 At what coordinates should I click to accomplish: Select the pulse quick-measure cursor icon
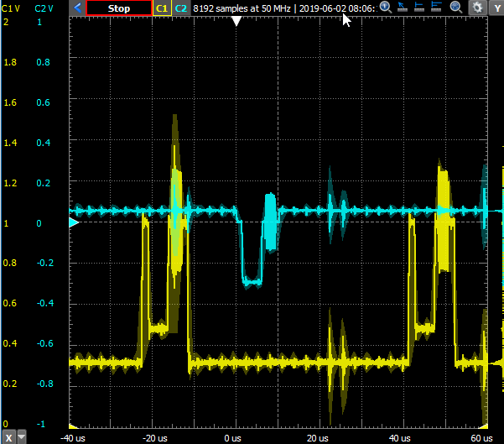coord(437,7)
